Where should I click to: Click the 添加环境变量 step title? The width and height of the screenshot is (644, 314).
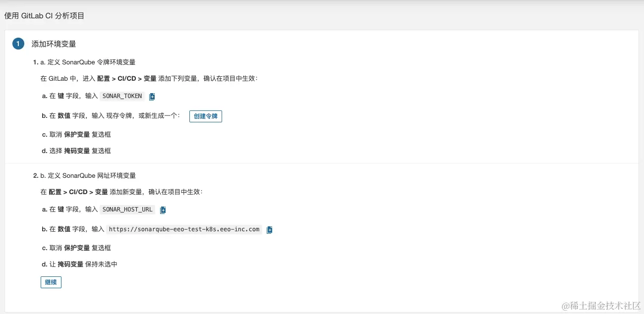click(x=54, y=44)
